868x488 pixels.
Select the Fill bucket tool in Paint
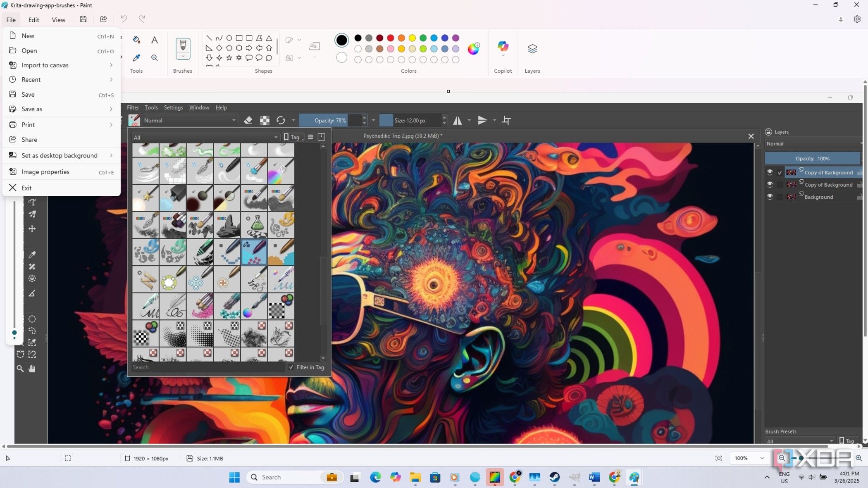136,40
